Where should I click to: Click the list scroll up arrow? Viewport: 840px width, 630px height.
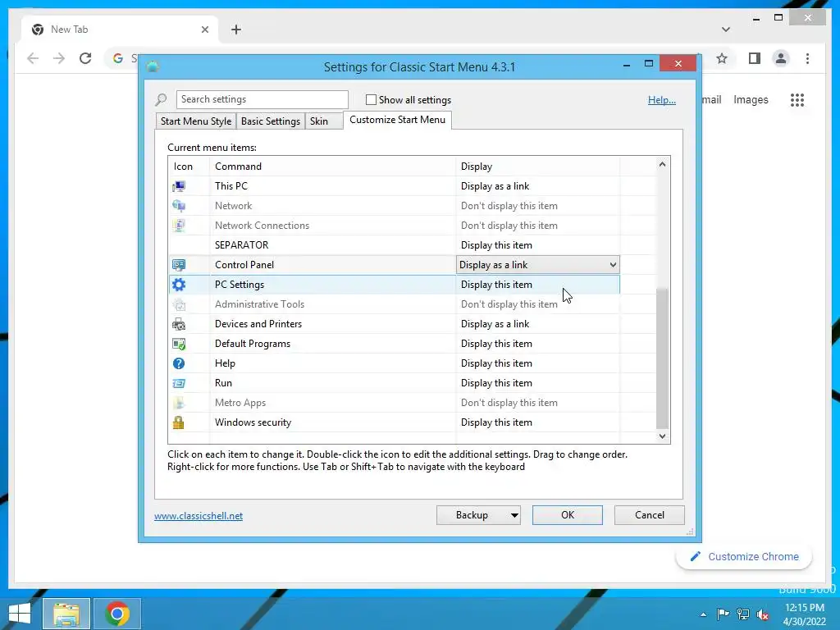pos(663,164)
